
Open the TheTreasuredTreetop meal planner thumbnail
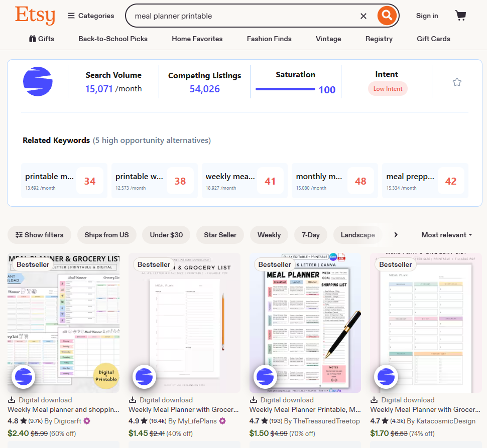point(305,323)
